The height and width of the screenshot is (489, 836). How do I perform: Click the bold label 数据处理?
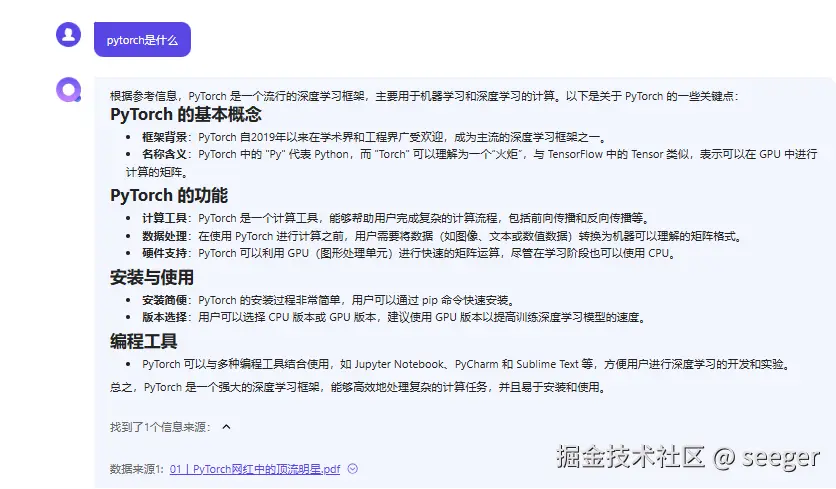pos(165,236)
